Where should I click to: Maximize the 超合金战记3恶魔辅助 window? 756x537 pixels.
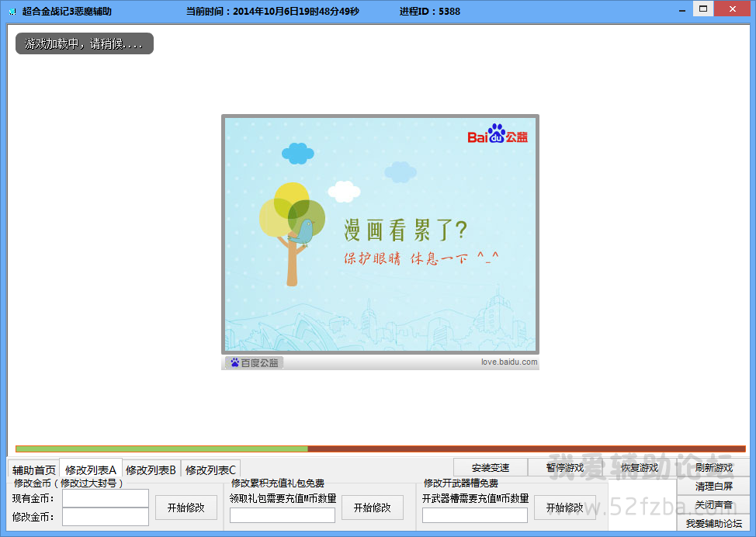tap(703, 9)
